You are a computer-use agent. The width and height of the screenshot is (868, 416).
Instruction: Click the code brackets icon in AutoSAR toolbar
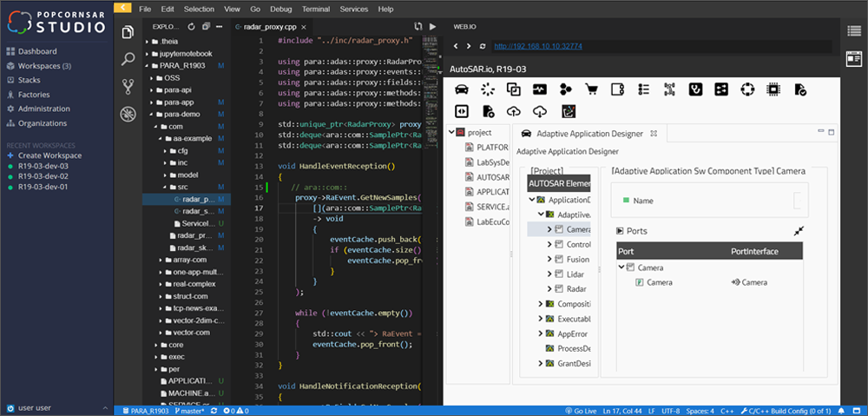click(x=461, y=111)
